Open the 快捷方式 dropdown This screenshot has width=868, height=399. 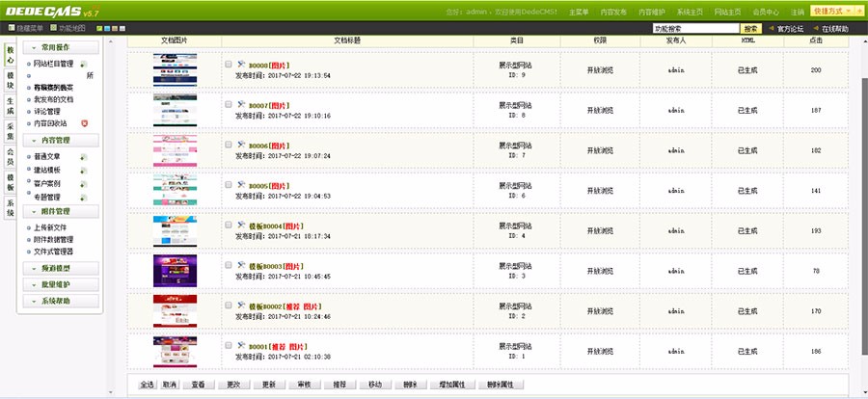pyautogui.click(x=835, y=12)
